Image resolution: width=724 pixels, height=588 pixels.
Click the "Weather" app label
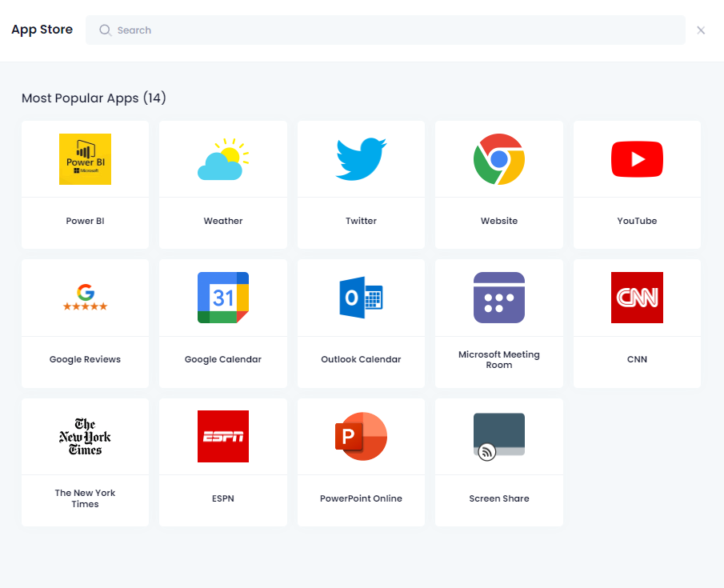tap(223, 221)
